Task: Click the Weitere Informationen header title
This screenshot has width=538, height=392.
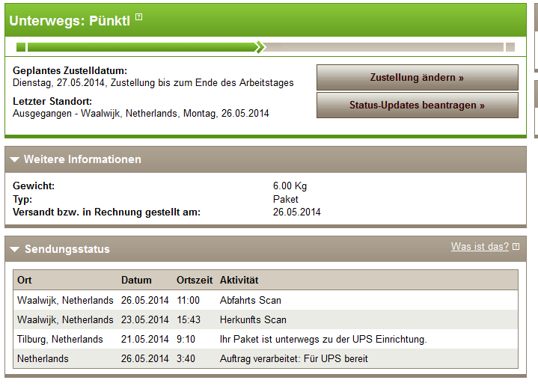Action: coord(82,159)
